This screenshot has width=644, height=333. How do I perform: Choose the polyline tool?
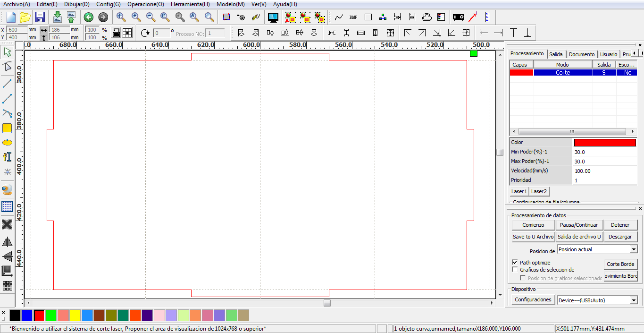point(7,99)
